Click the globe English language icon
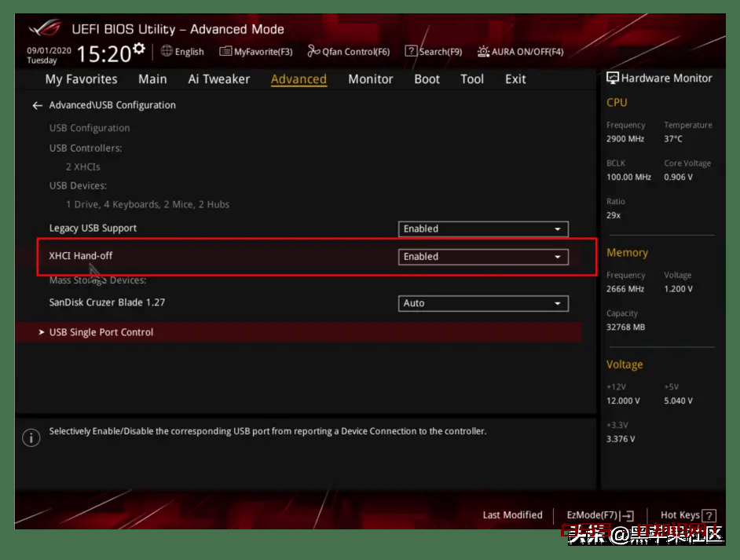Screen dimensions: 740x560 167,51
